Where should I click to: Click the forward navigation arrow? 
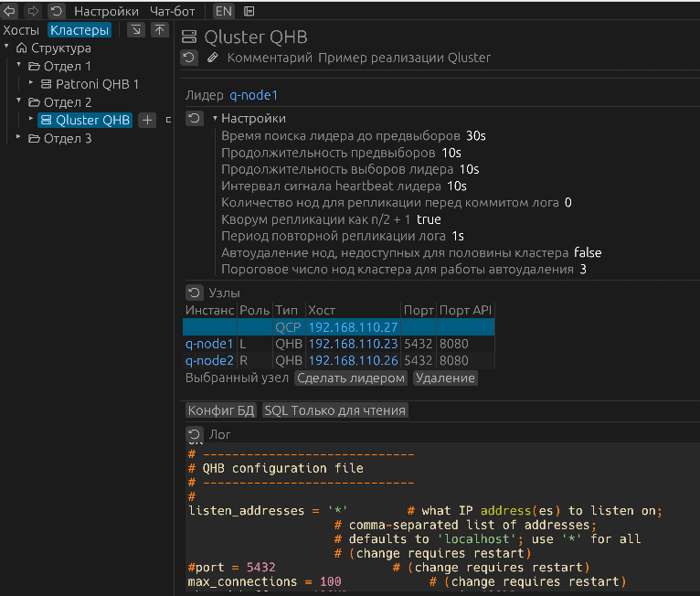tap(33, 11)
